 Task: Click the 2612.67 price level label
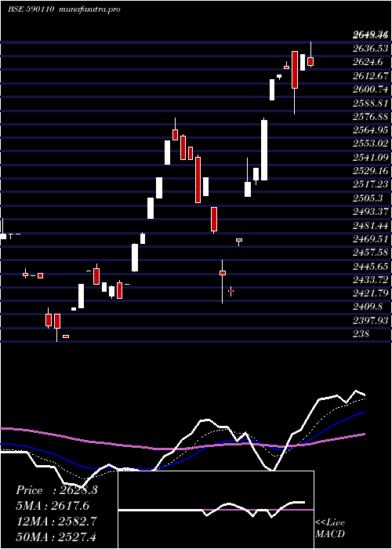[x=370, y=75]
